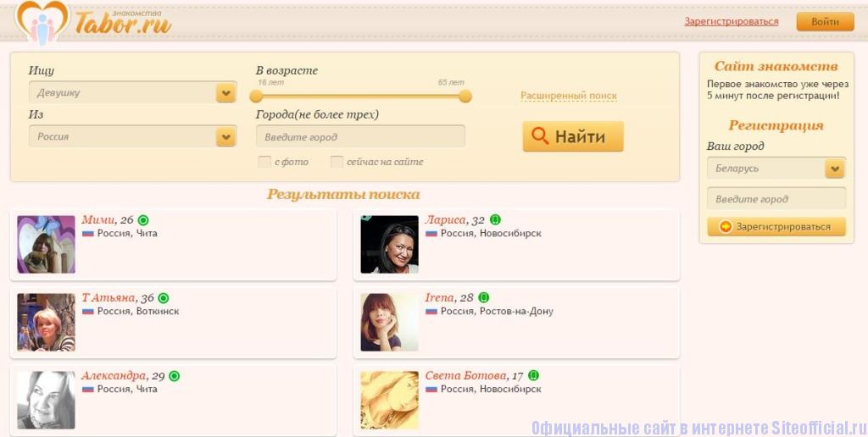
Task: Enable the 'с фото' checkbox
Action: click(x=264, y=162)
